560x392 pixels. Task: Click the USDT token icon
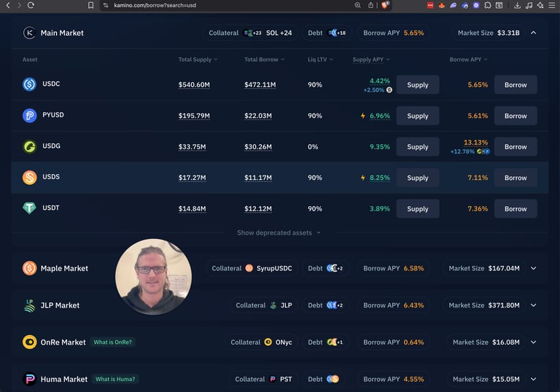29,208
